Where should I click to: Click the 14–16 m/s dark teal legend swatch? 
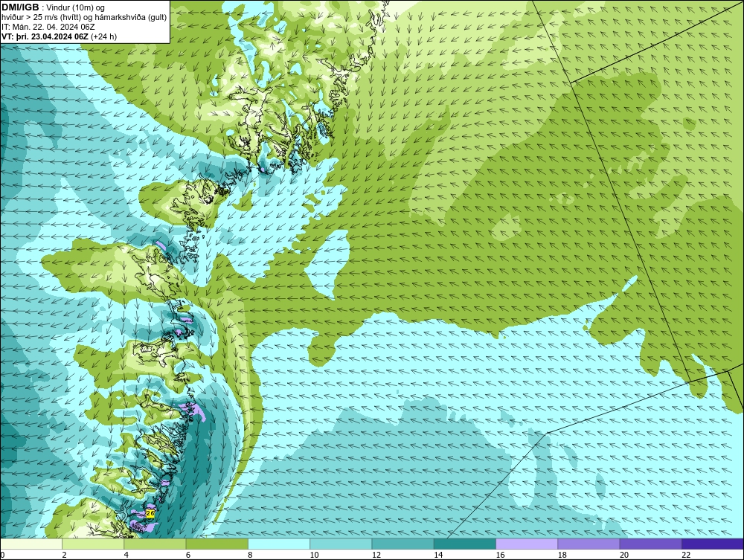point(464,544)
